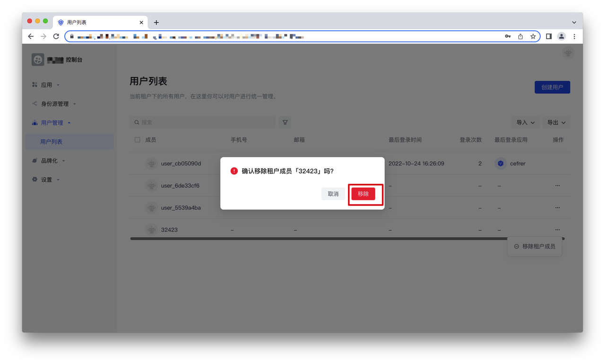Viewport: 605px width, 364px height.
Task: Open the password key icon
Action: pyautogui.click(x=508, y=36)
